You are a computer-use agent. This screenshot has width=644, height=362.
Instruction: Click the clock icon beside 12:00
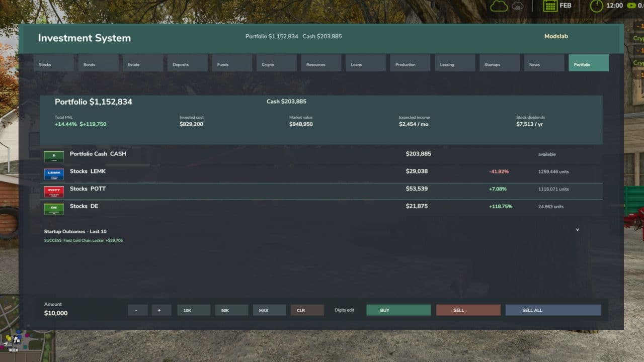(596, 6)
